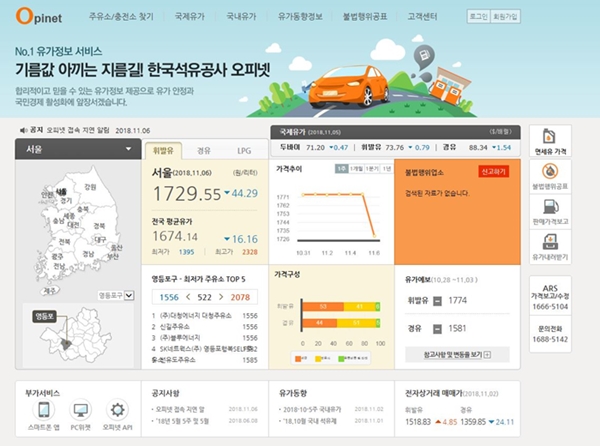Open notice 오피넷 접속 지연 알림 in ticker

click(x=78, y=130)
